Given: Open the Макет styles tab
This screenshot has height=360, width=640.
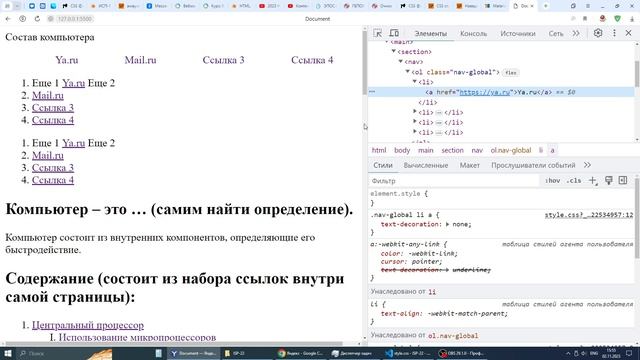Looking at the screenshot, I should (469, 165).
